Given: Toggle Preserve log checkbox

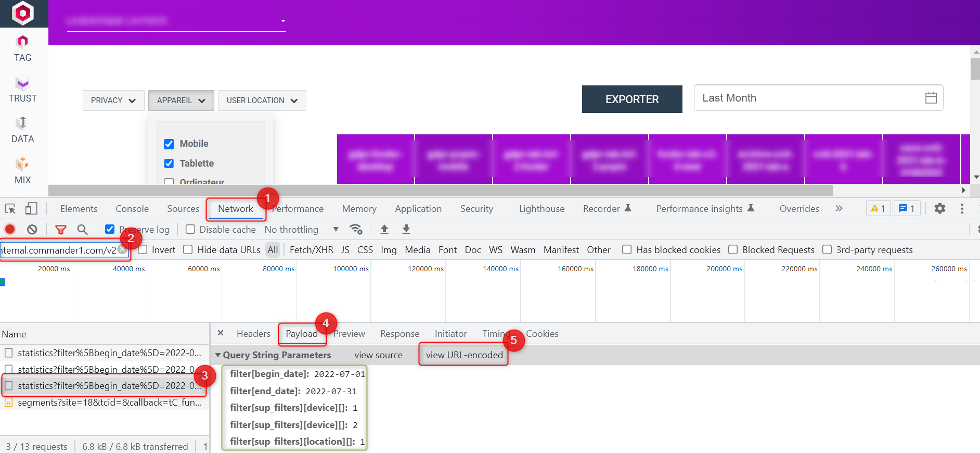Looking at the screenshot, I should tap(110, 229).
